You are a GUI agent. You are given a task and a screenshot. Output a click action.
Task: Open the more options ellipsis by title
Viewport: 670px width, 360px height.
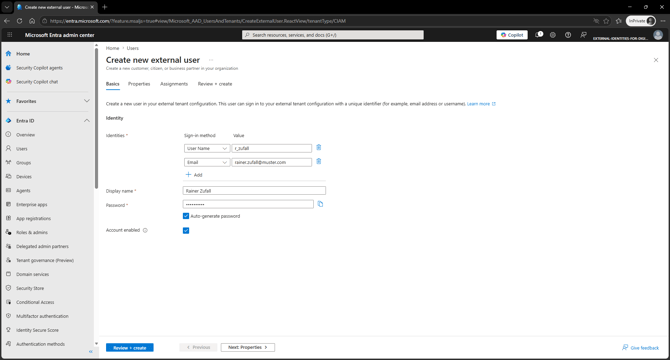click(211, 60)
